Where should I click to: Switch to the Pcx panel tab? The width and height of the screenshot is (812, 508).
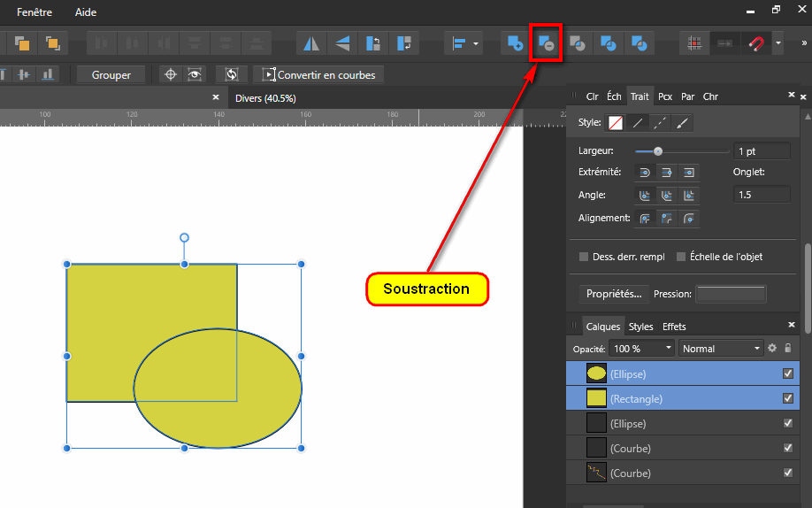click(x=665, y=96)
